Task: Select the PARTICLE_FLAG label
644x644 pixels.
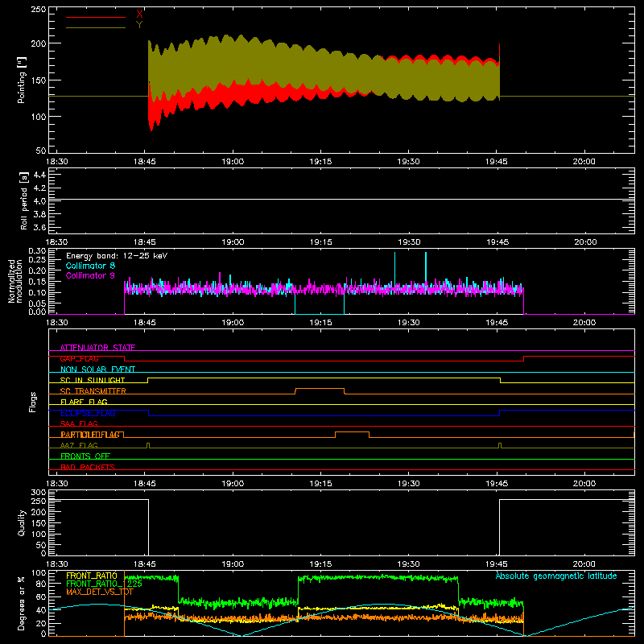Action: [90, 435]
